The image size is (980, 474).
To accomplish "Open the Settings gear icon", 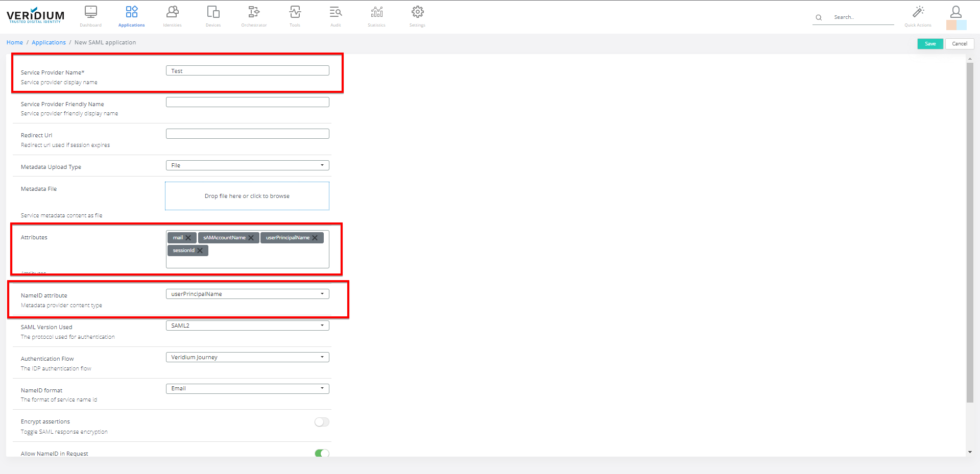I will (417, 12).
